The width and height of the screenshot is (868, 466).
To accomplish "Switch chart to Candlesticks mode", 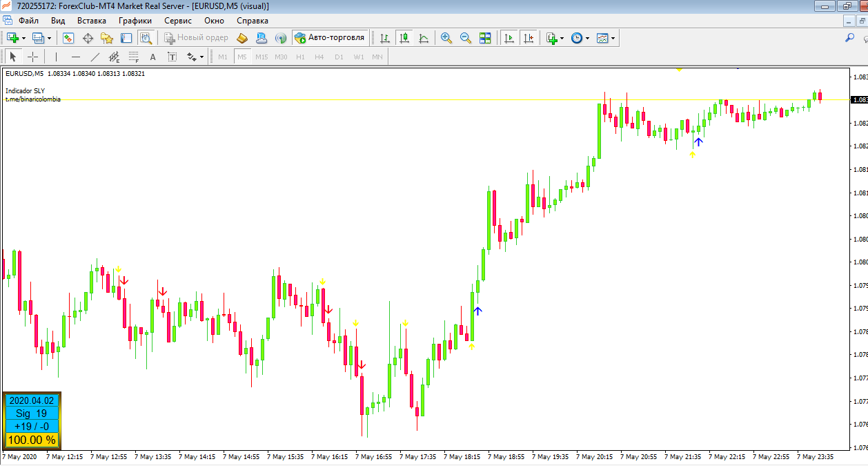I will point(404,38).
